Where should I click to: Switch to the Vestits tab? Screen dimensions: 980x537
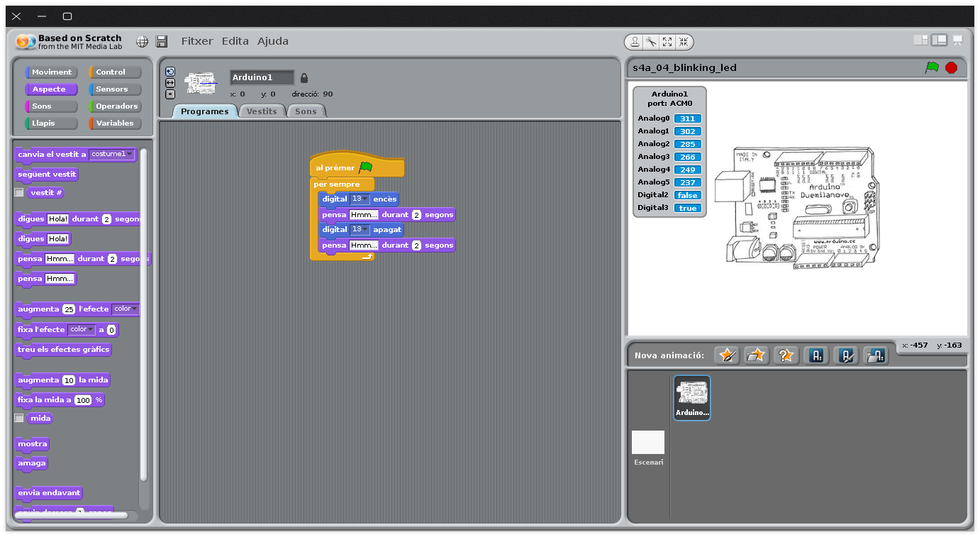click(x=262, y=111)
